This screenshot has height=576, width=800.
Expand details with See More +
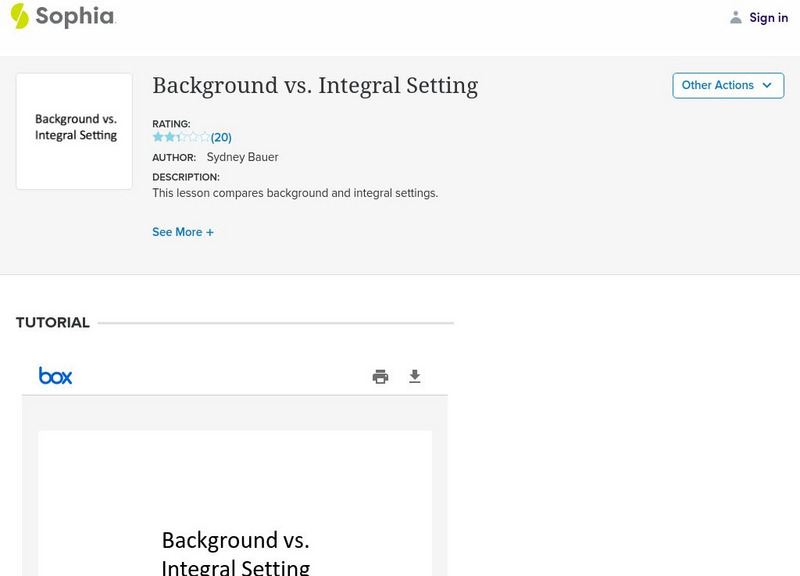coord(183,232)
